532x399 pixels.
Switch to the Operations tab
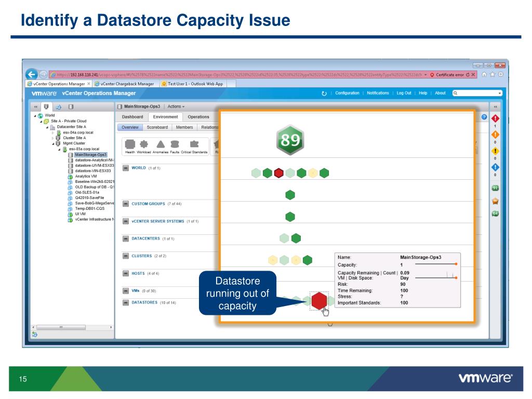click(198, 117)
